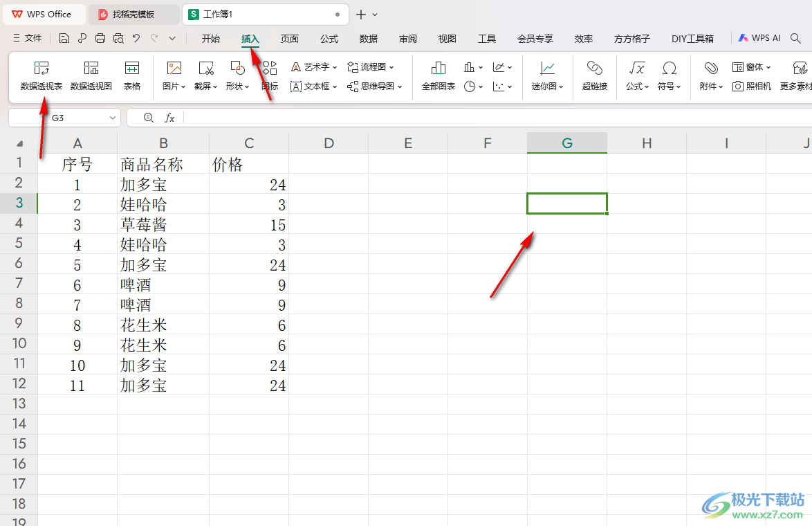Screen dimensions: 812x526
Task: Open the Shapes (形状) gallery
Action: point(237,75)
